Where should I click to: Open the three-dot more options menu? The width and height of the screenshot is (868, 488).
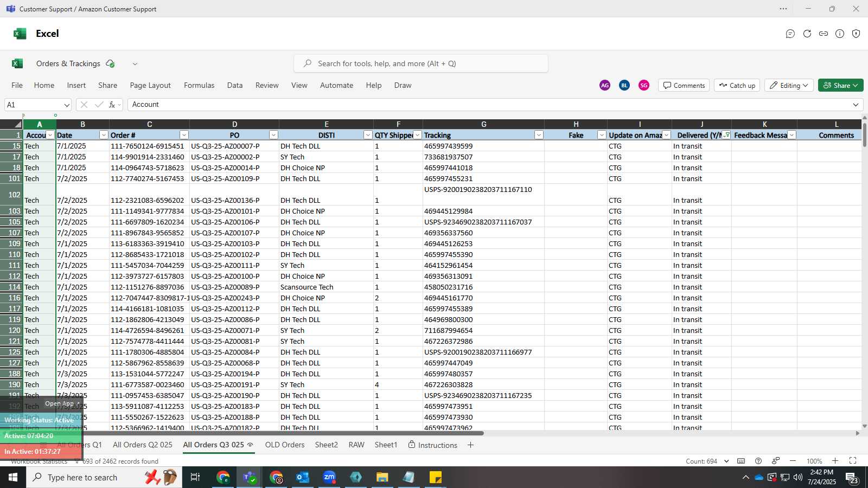click(x=783, y=9)
